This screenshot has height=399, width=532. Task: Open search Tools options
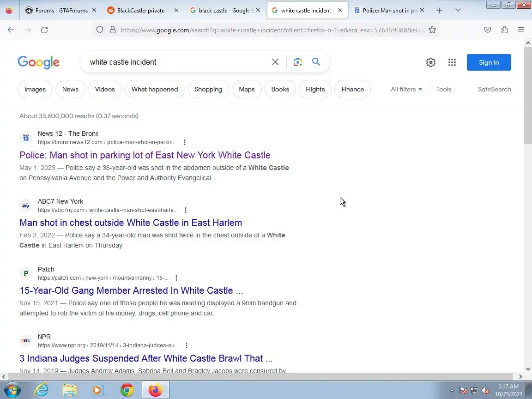click(x=443, y=89)
